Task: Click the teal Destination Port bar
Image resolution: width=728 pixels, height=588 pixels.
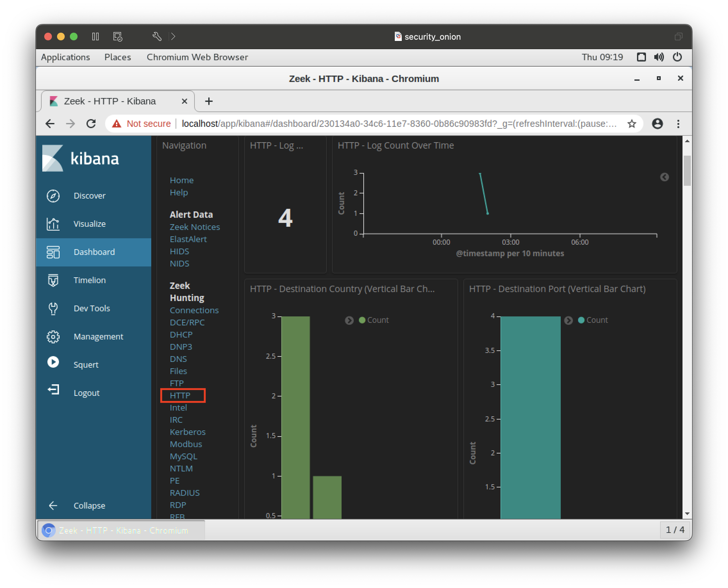Action: pyautogui.click(x=530, y=417)
